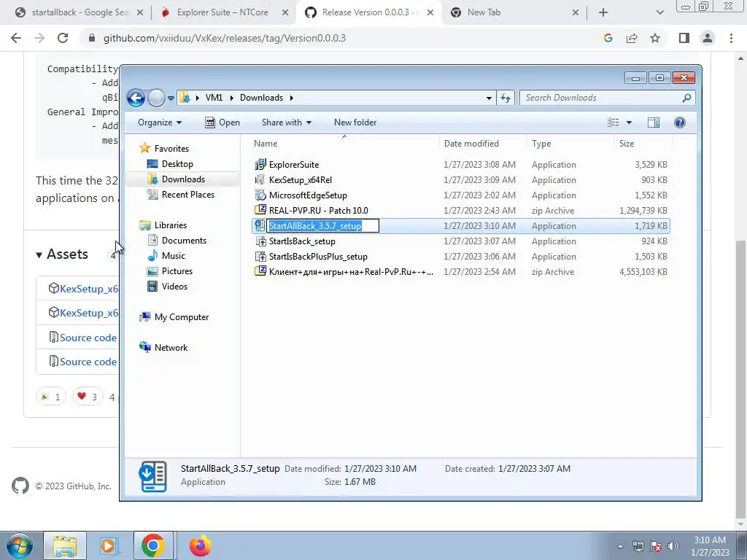Screen dimensions: 747x560
Task: Create a New folder
Action: [355, 122]
